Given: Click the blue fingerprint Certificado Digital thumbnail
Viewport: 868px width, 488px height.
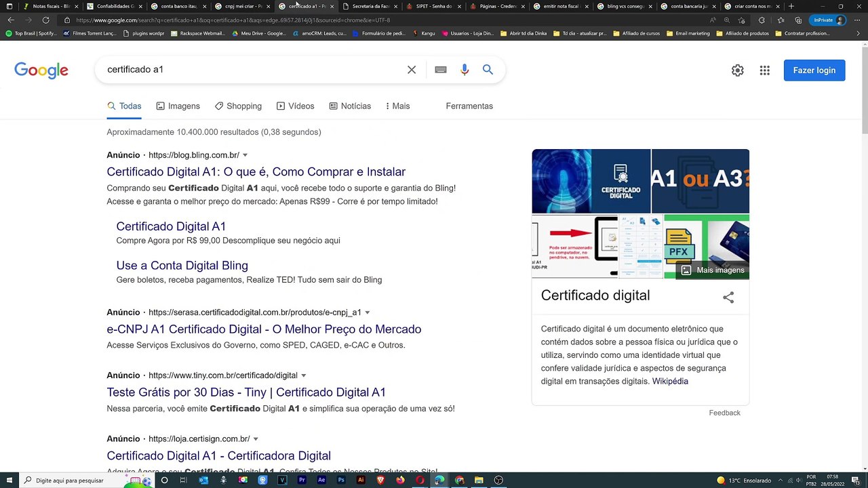Looking at the screenshot, I should [591, 181].
